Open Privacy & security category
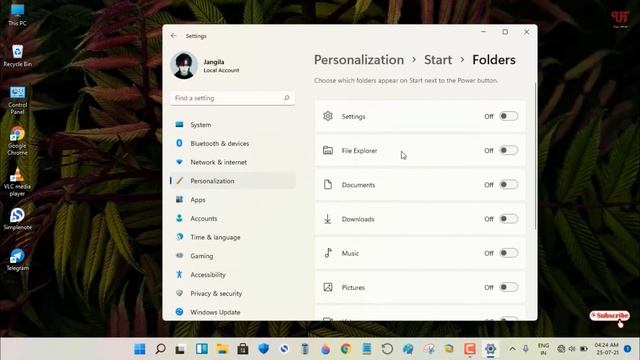Image resolution: width=640 pixels, height=360 pixels. [x=233, y=294]
